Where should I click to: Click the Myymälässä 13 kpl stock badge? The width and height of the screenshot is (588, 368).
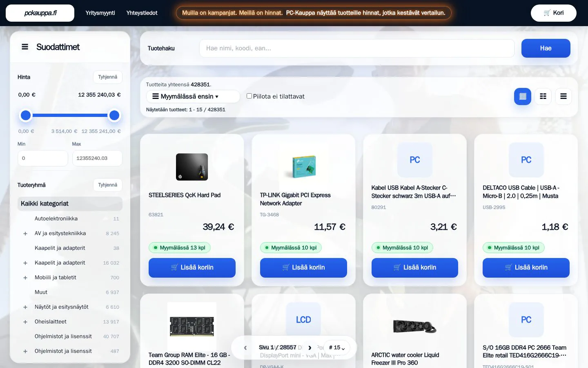point(180,248)
